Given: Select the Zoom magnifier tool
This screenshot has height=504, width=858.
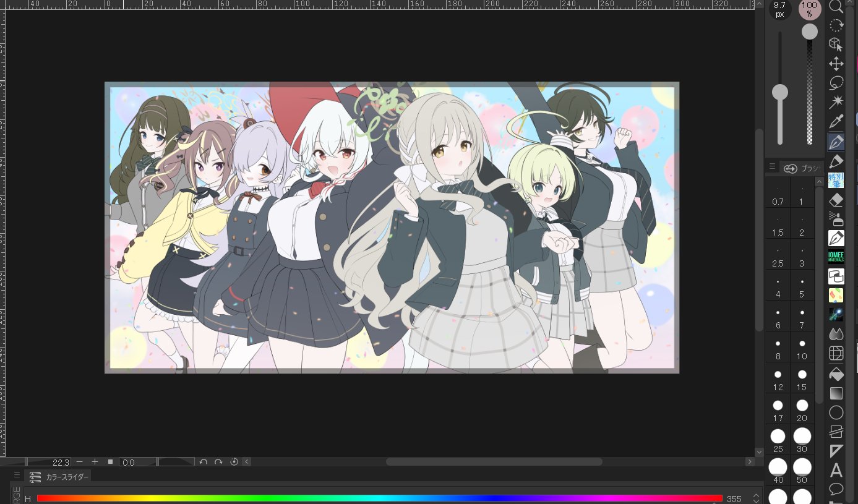Looking at the screenshot, I should [836, 6].
